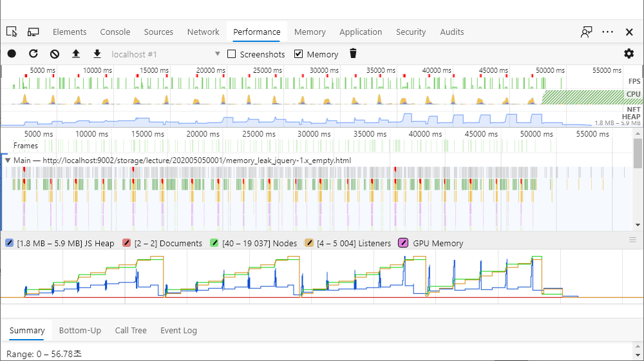This screenshot has width=644, height=361.
Task: Toggle the JS Heap counter checkbox
Action: point(10,243)
